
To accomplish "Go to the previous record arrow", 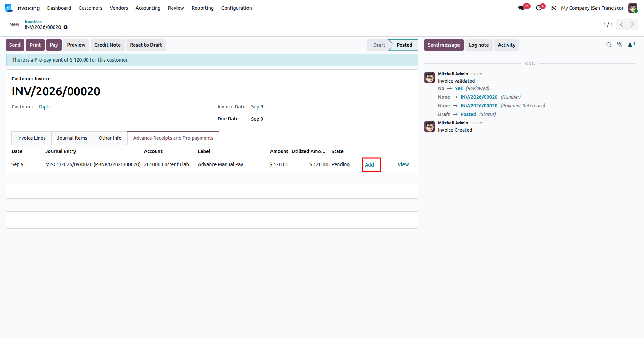I will pyautogui.click(x=621, y=24).
